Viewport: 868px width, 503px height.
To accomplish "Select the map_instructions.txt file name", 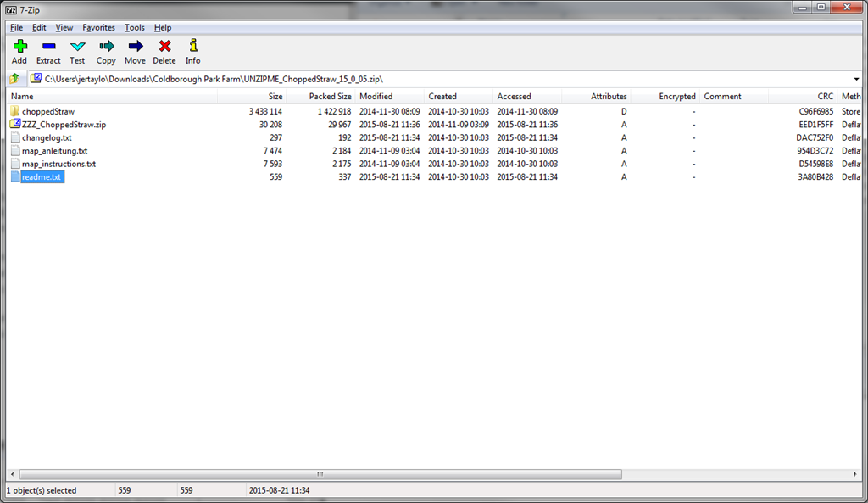I will coord(58,164).
